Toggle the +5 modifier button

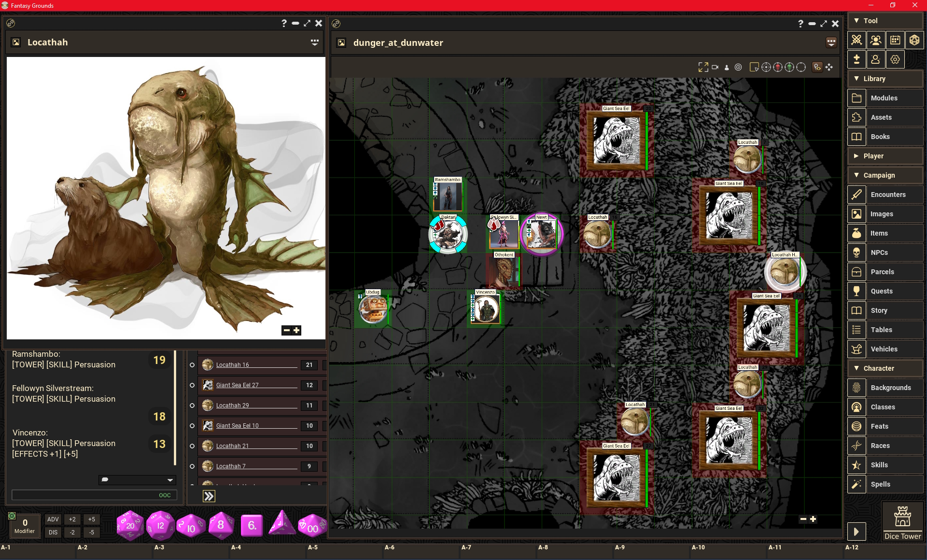click(92, 519)
